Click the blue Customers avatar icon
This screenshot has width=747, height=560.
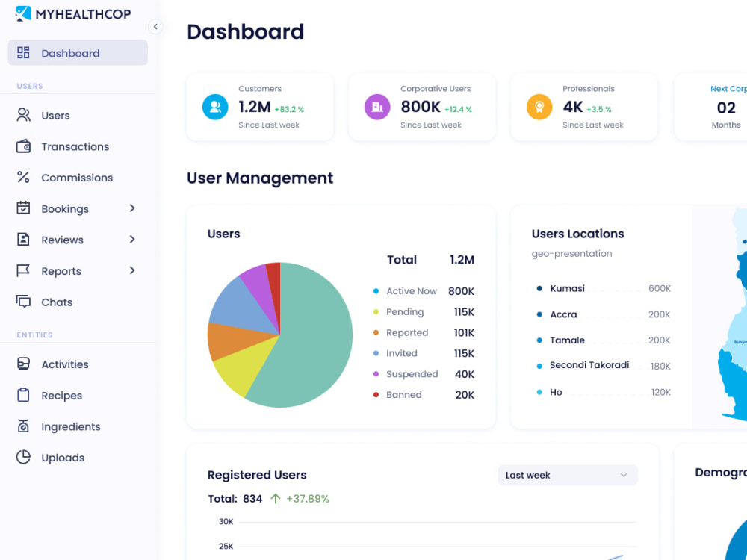pyautogui.click(x=215, y=107)
